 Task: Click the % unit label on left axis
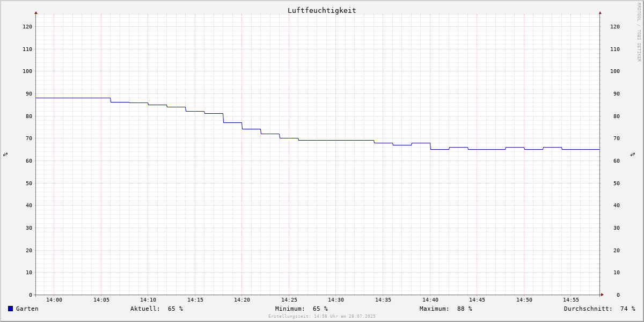5,154
